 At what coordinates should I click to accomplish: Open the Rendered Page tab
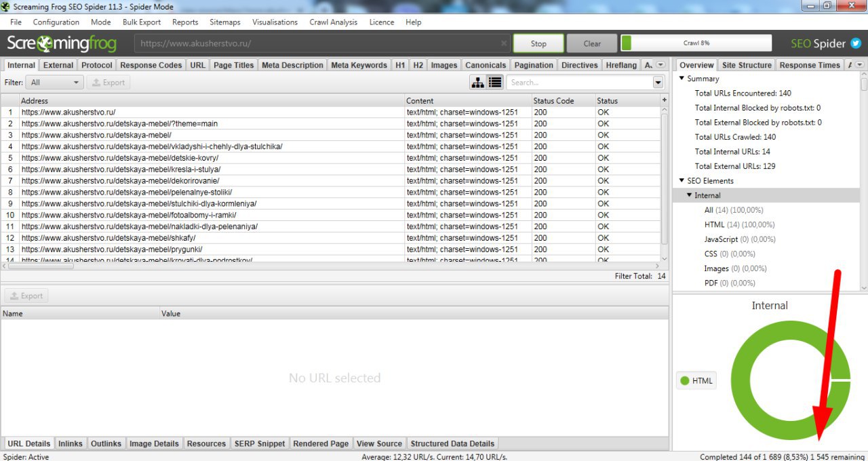click(x=321, y=443)
